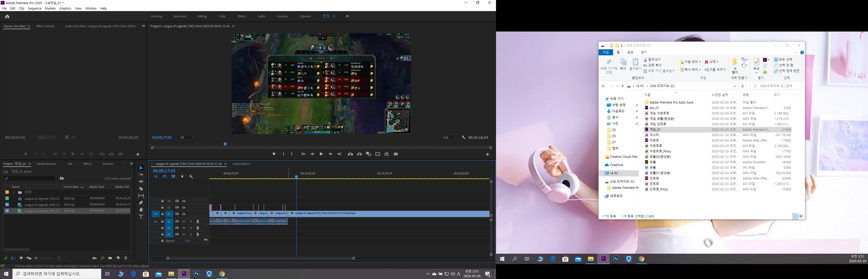Screen dimensions: 868x279
Task: Open the Fit zoom level dropdown
Action: tap(187, 137)
